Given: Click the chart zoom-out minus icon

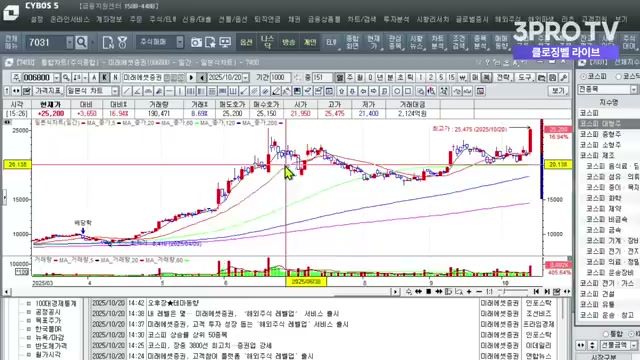Looking at the screenshot, I should pyautogui.click(x=479, y=291).
